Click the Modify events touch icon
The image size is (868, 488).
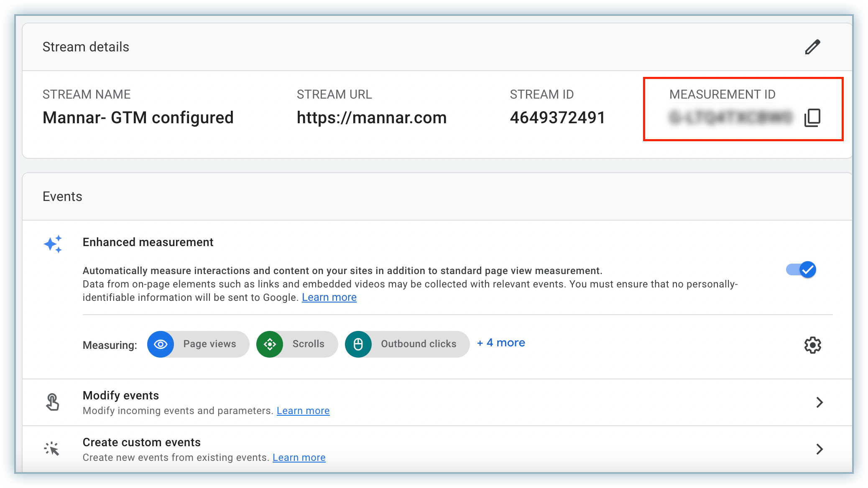tap(52, 402)
